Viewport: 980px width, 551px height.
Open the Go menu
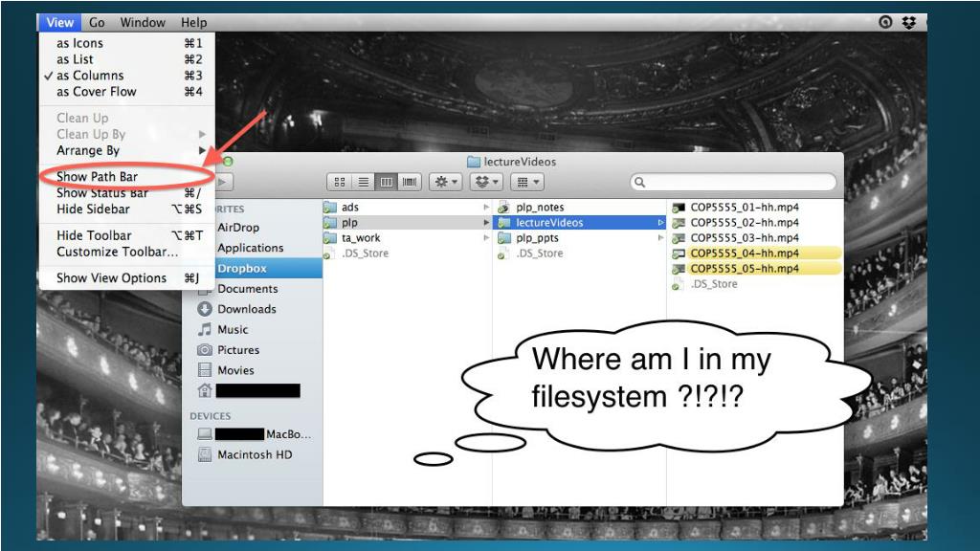[97, 23]
